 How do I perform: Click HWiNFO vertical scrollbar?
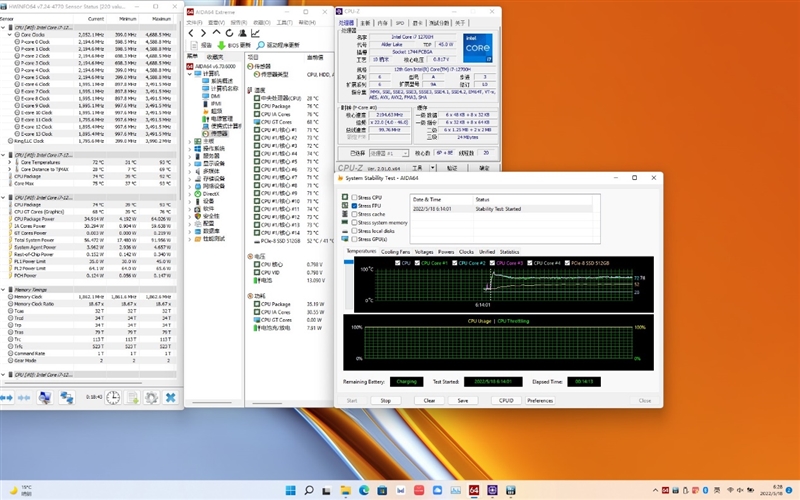[x=180, y=112]
